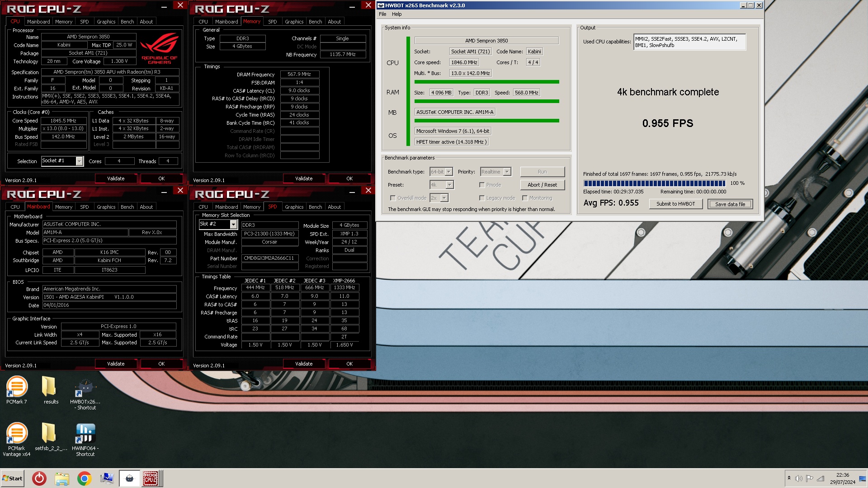Image resolution: width=868 pixels, height=488 pixels.
Task: Switch to Graphics tab in Memory window
Action: [294, 22]
